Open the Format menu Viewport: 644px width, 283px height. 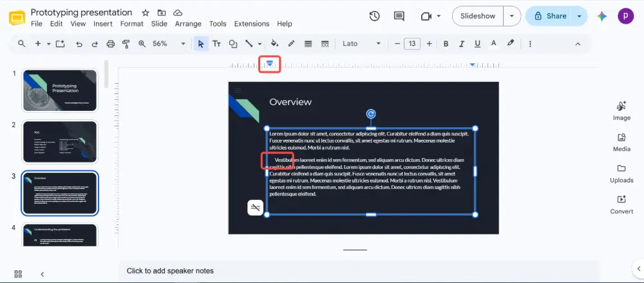pos(132,24)
